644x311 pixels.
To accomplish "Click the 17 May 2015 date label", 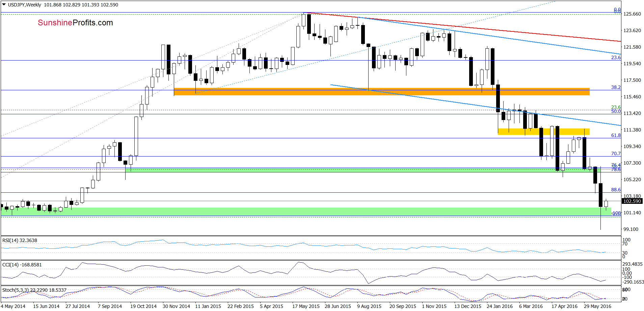I will [x=306, y=306].
